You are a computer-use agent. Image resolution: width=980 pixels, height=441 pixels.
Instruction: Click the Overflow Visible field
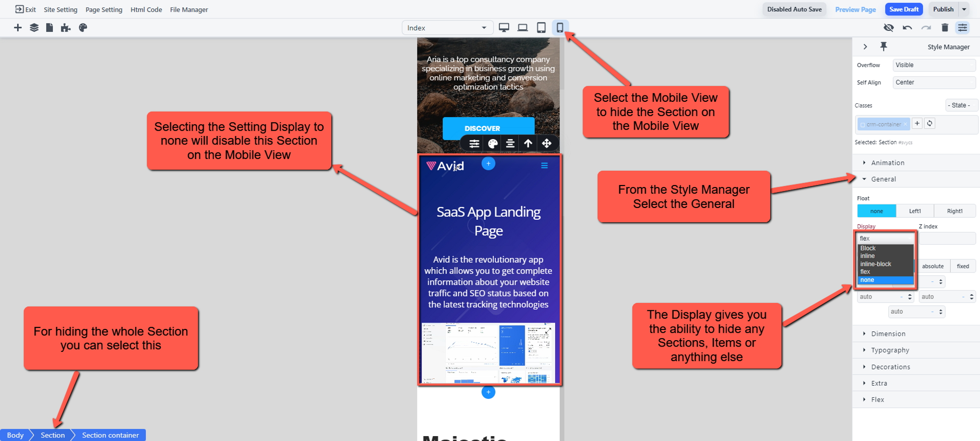pos(933,65)
